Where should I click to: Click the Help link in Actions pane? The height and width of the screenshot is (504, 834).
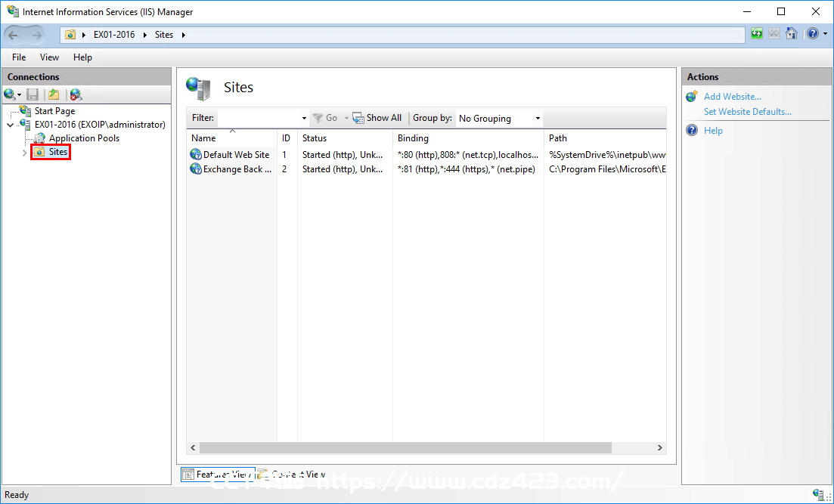713,130
